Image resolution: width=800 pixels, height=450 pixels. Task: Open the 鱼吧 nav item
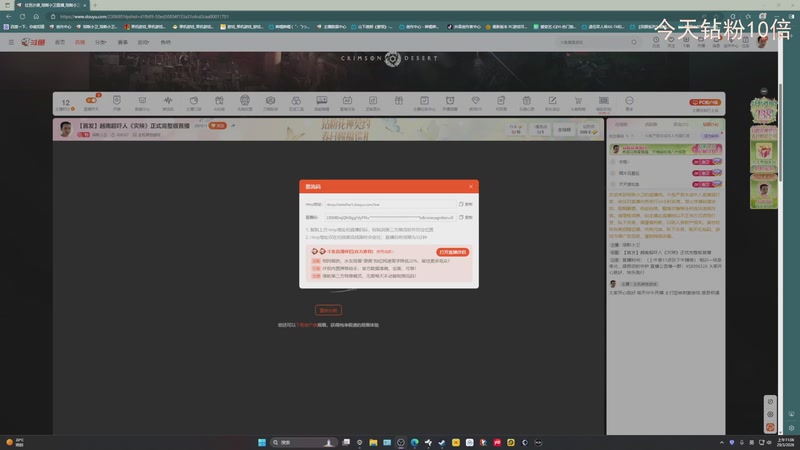[165, 42]
